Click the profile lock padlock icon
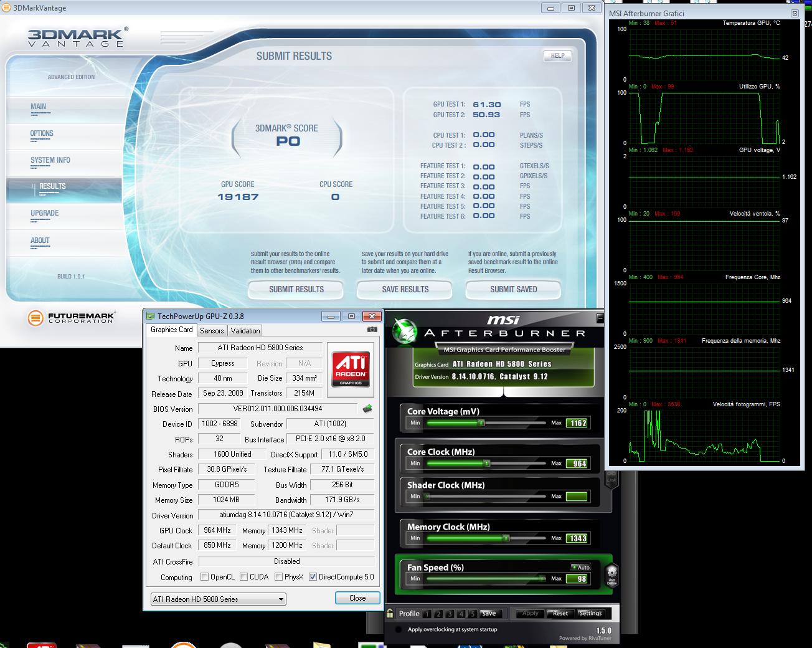This screenshot has width=812, height=648. click(x=390, y=613)
